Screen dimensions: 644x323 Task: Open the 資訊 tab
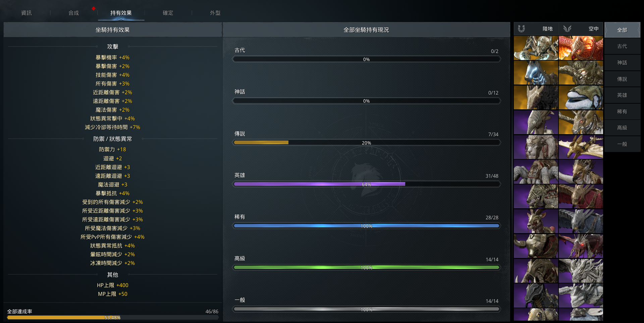(26, 13)
